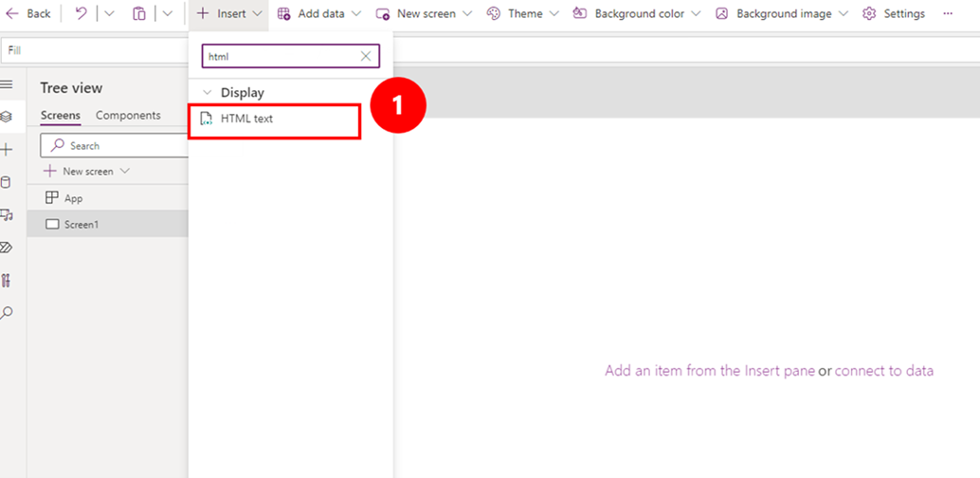Viewport: 980px width, 478px height.
Task: Expand the Background image chevron
Action: [844, 14]
